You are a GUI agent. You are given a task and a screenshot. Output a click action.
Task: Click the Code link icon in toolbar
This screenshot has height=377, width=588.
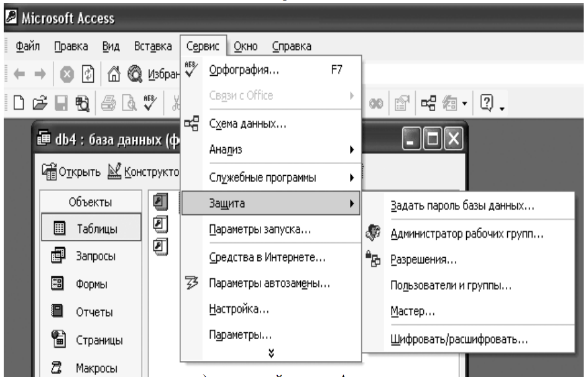tap(376, 104)
